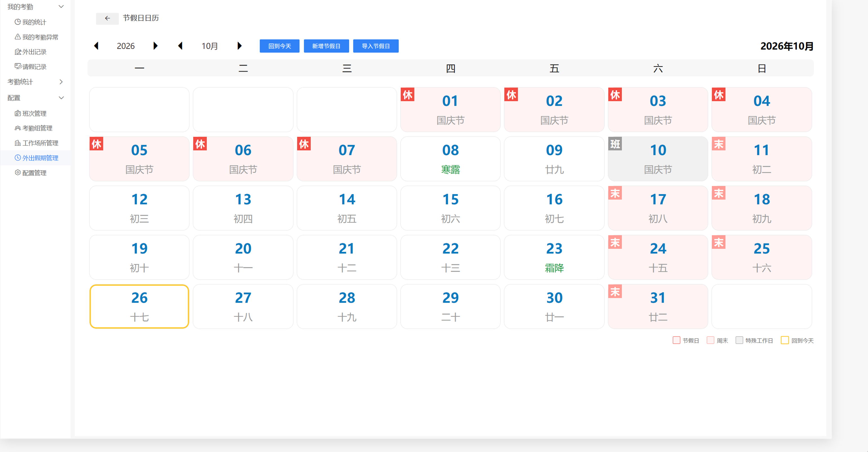Select the date cell 23 霜降
This screenshot has width=868, height=452.
(x=554, y=257)
